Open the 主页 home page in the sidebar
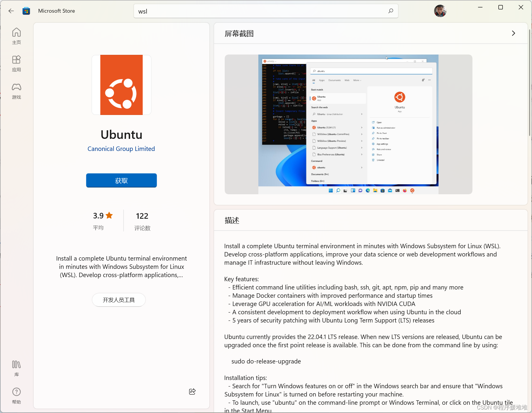 [x=17, y=36]
